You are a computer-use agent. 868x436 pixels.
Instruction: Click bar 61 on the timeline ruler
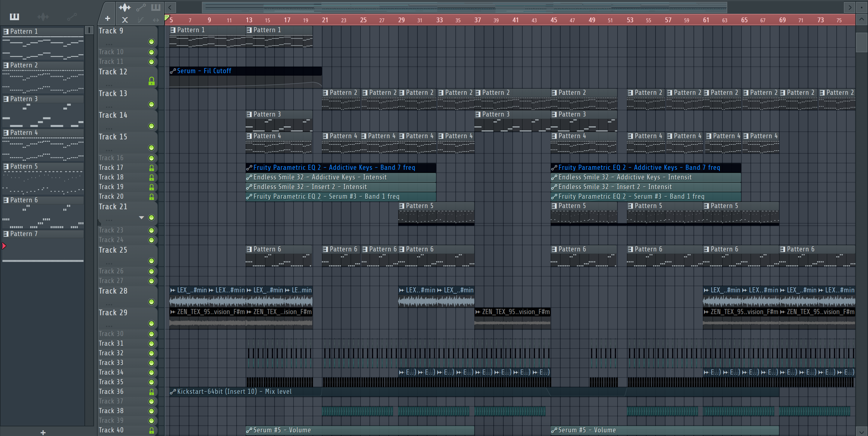point(706,20)
